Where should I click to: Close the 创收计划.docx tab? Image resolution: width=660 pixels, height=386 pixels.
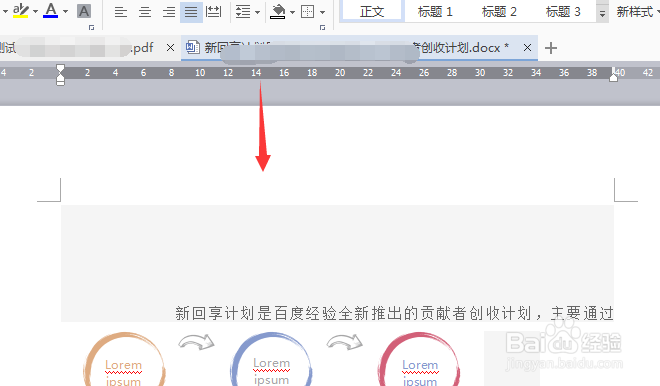coord(527,48)
